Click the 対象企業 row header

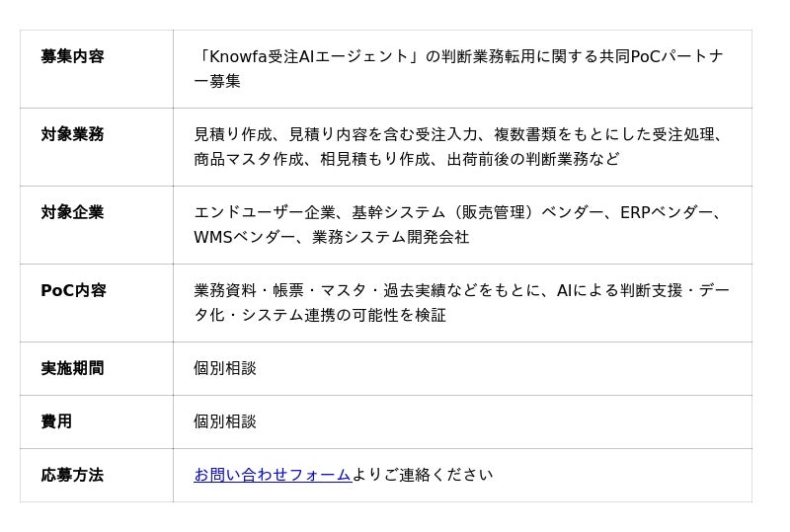click(72, 212)
